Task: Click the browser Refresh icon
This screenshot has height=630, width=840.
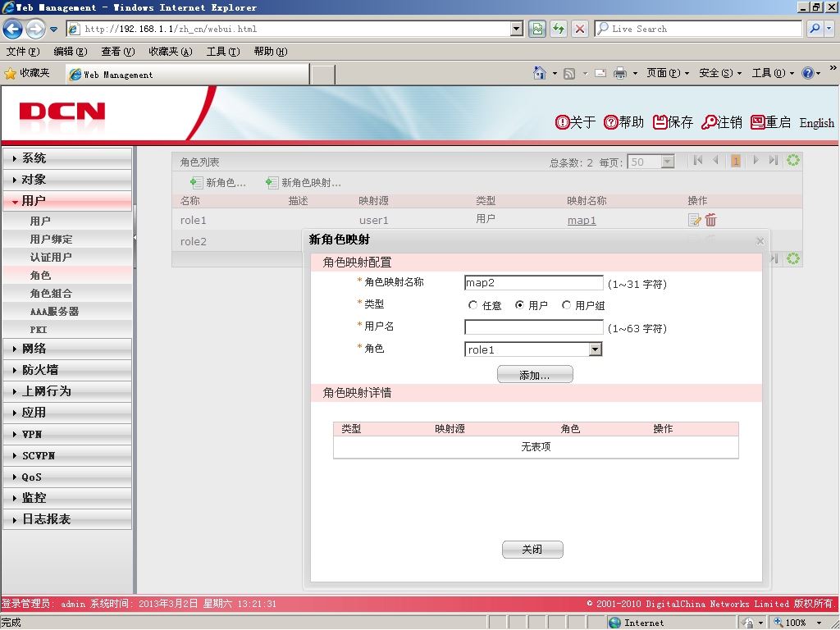Action: coord(559,29)
